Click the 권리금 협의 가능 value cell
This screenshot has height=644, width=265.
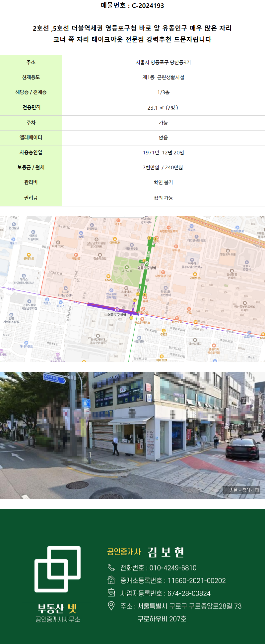tap(163, 198)
